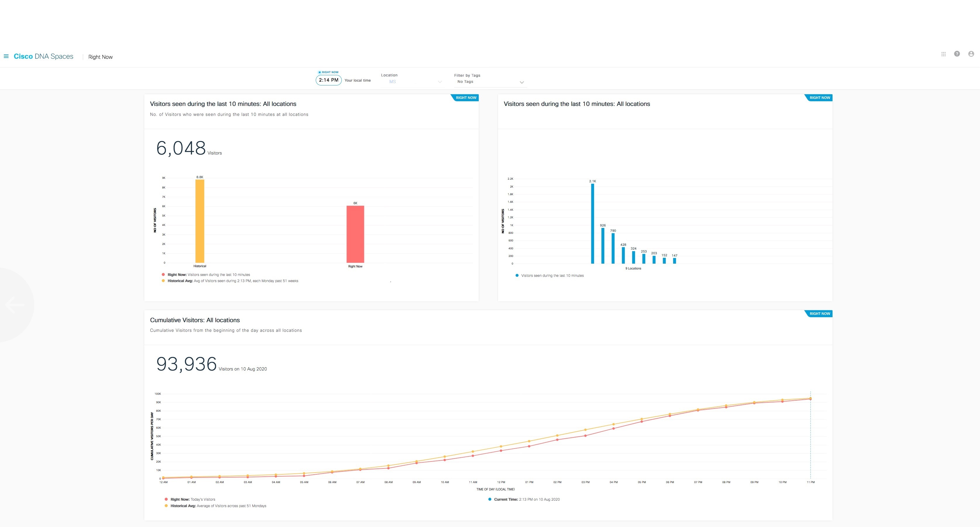Toggle the 9 Locations chart legend entry
This screenshot has height=527, width=980.
point(552,275)
